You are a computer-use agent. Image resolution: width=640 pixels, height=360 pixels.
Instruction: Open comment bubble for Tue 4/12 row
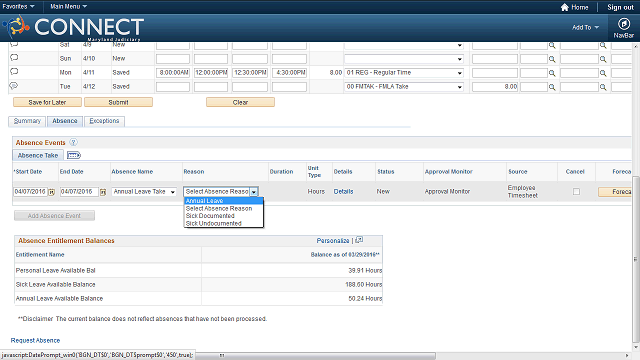pyautogui.click(x=14, y=86)
